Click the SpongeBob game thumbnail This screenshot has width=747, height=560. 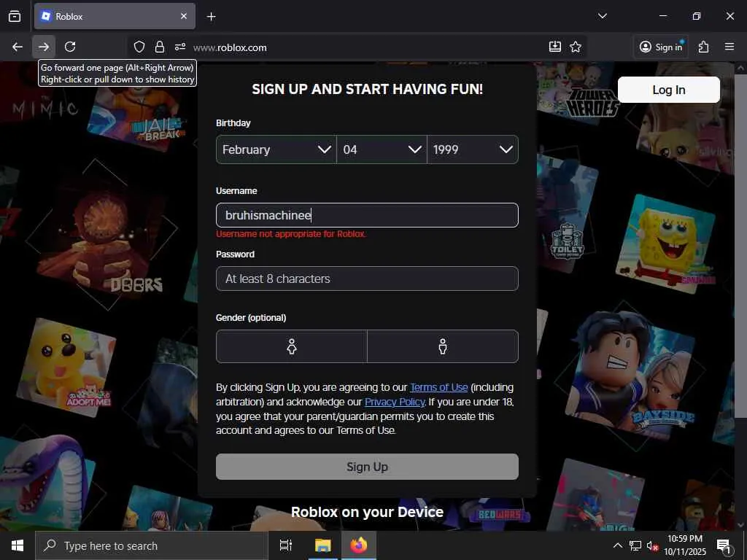pyautogui.click(x=665, y=243)
